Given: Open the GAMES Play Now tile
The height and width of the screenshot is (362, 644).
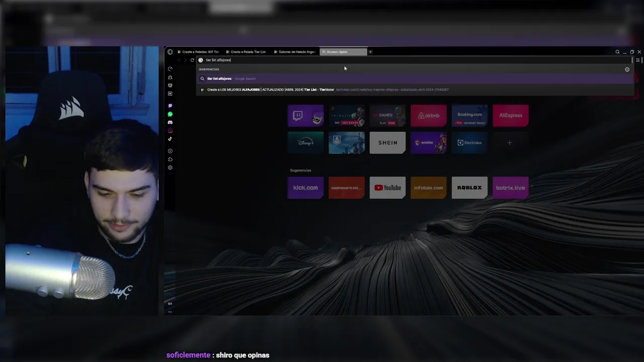Looking at the screenshot, I should click(387, 115).
